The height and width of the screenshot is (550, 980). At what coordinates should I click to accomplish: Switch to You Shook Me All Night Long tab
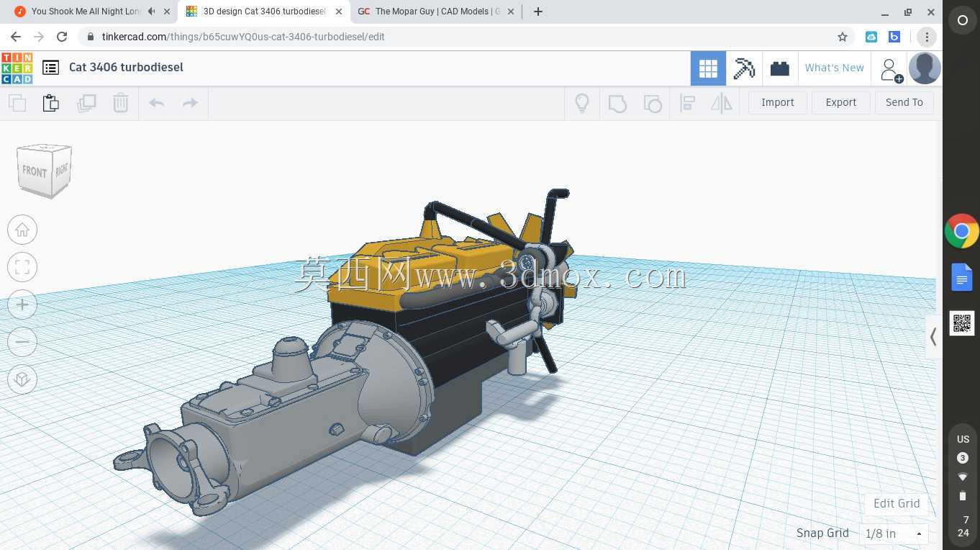pos(86,12)
